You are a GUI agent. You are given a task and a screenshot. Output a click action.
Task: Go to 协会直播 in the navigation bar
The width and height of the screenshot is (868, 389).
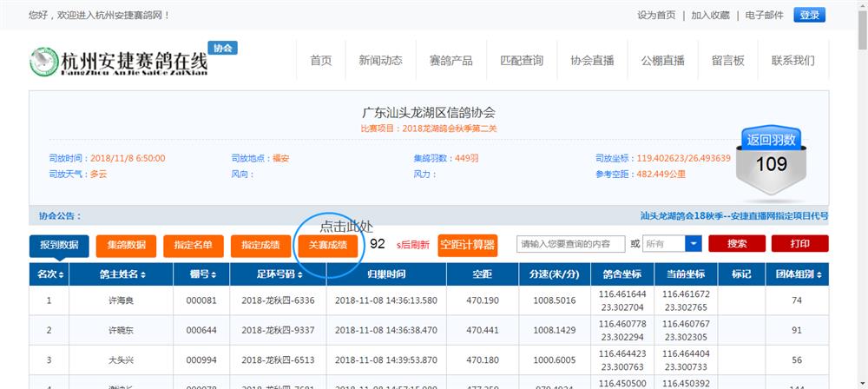(592, 61)
